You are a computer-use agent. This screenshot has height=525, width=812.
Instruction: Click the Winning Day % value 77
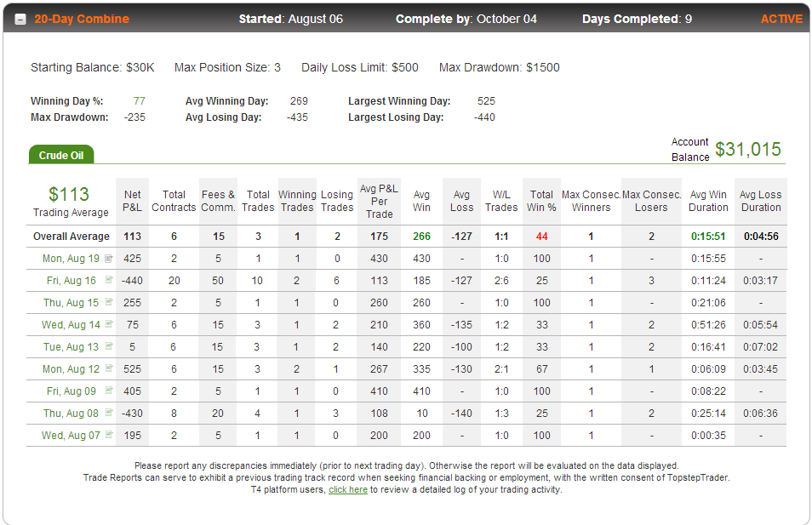point(140,101)
